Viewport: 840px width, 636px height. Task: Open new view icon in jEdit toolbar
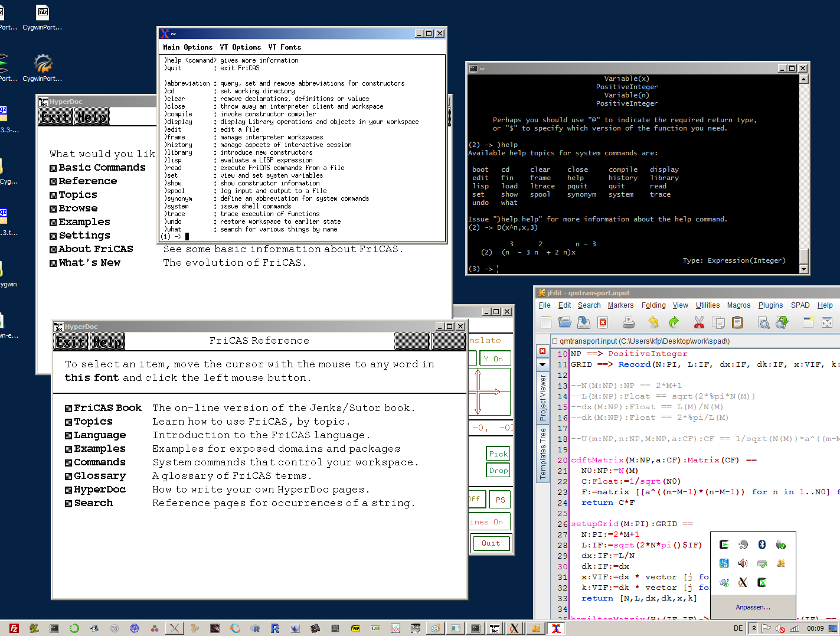pos(808,322)
